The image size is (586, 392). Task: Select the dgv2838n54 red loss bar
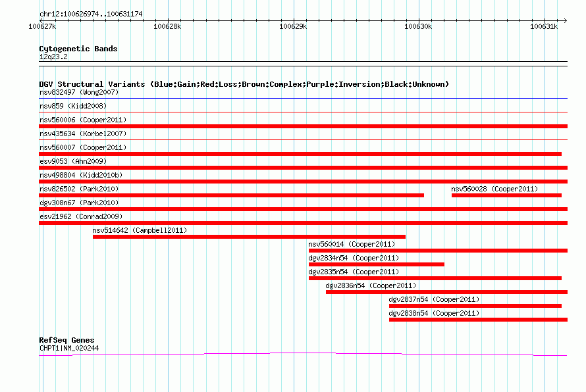(x=479, y=320)
